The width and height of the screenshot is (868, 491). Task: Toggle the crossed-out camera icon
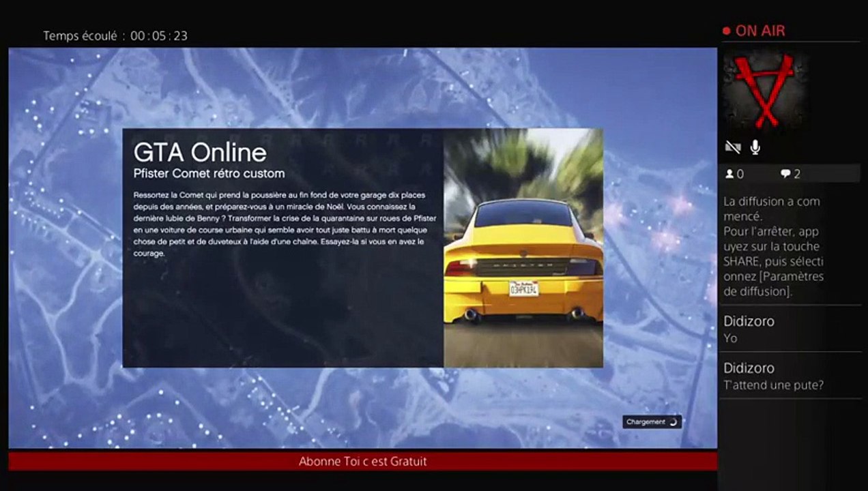pyautogui.click(x=732, y=147)
